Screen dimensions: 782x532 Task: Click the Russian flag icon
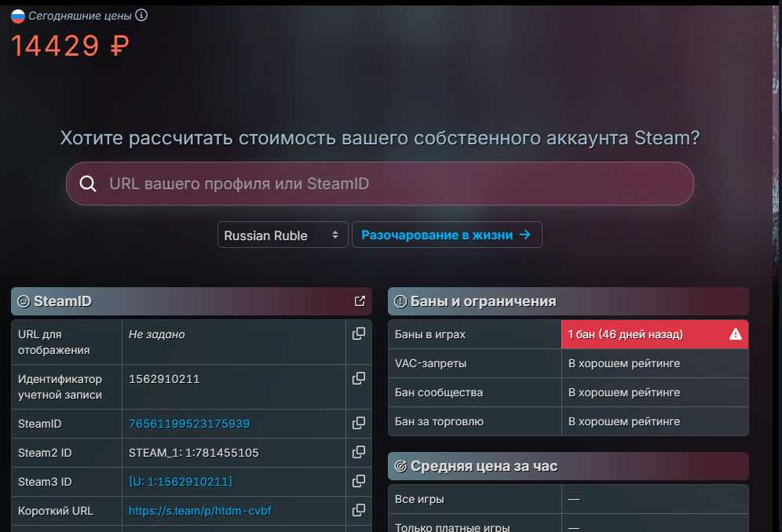pyautogui.click(x=18, y=16)
